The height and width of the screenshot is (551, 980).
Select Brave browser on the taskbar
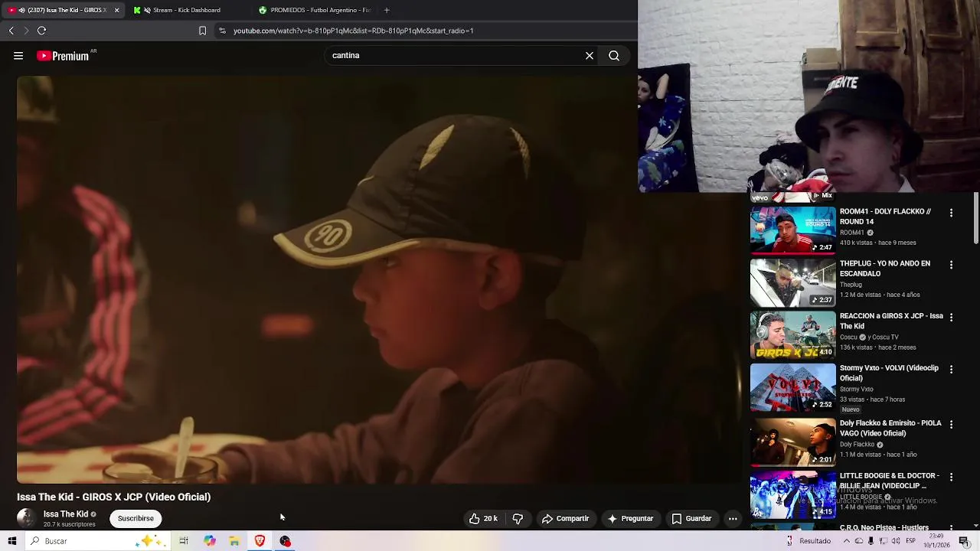[x=260, y=541]
